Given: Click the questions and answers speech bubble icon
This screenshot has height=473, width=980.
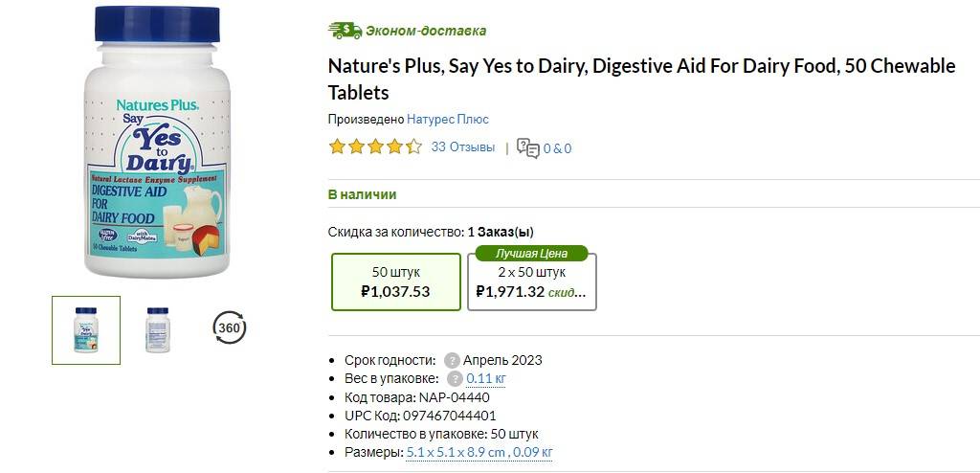Looking at the screenshot, I should 527,147.
